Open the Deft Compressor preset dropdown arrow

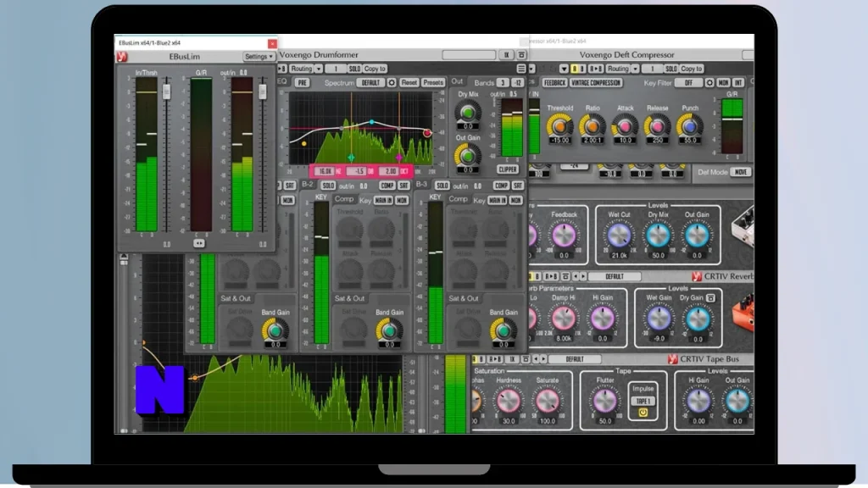[x=564, y=69]
